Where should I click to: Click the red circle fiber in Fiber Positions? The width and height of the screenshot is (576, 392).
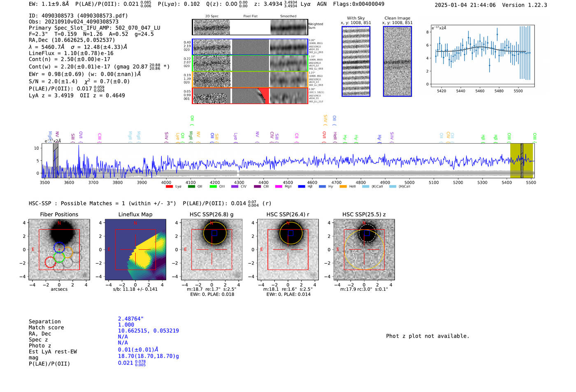pos(50,262)
